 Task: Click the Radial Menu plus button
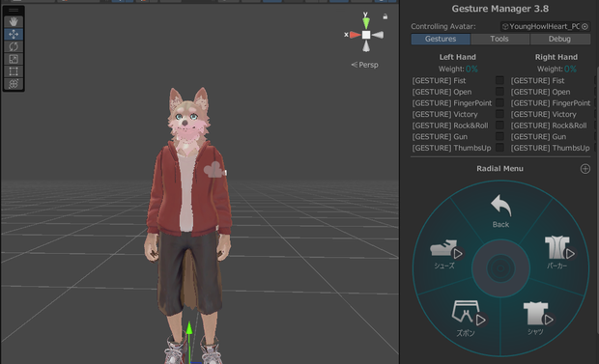click(x=585, y=169)
